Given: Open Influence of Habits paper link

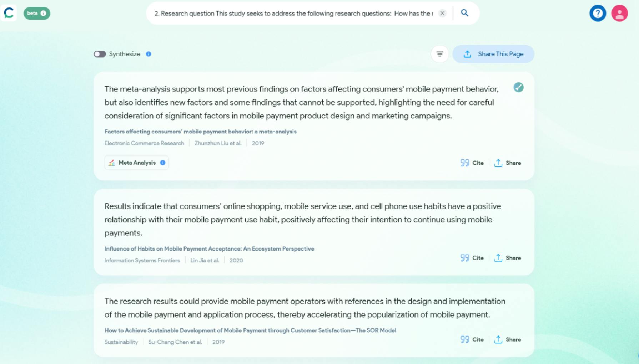Looking at the screenshot, I should [209, 249].
